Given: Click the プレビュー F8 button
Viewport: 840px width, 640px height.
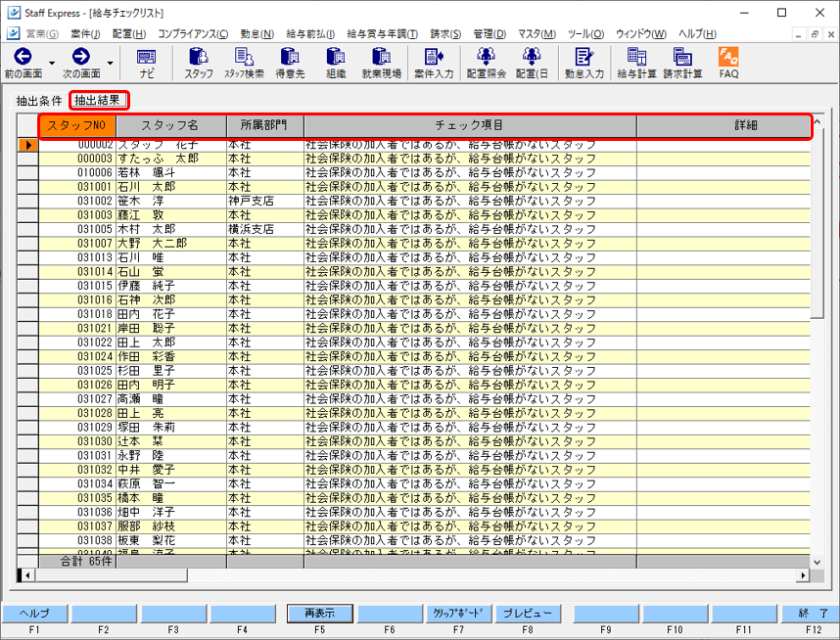Looking at the screenshot, I should click(528, 614).
